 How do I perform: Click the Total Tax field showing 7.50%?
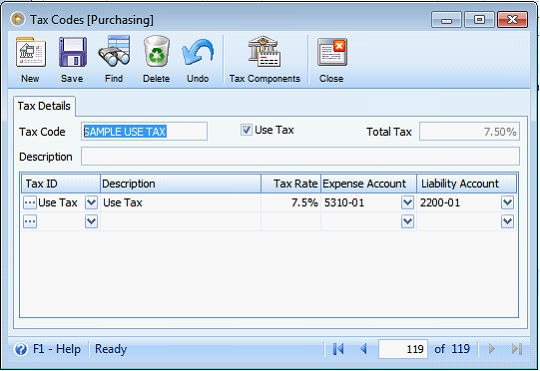pos(469,132)
